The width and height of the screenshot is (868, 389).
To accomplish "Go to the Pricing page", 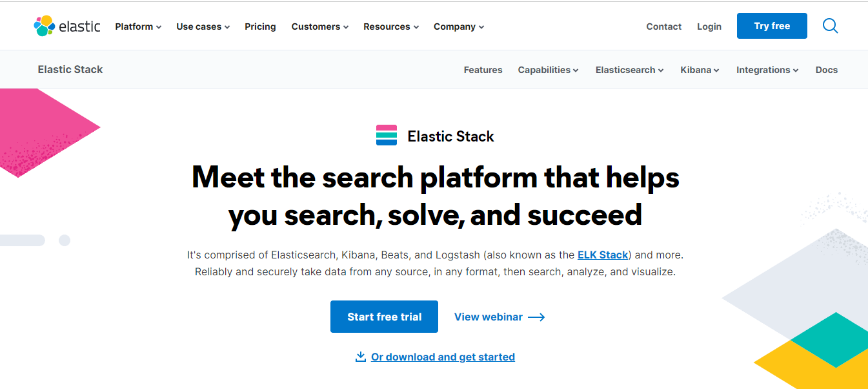I will point(260,26).
